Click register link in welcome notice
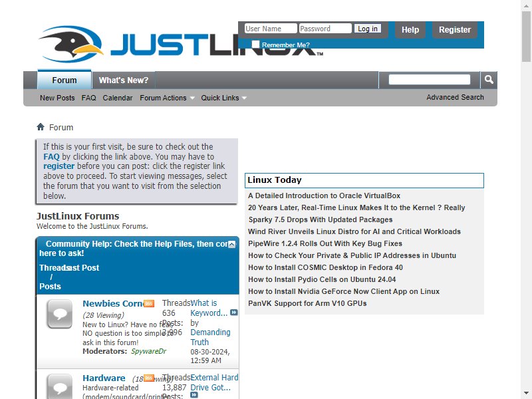532x399 pixels. tap(59, 166)
